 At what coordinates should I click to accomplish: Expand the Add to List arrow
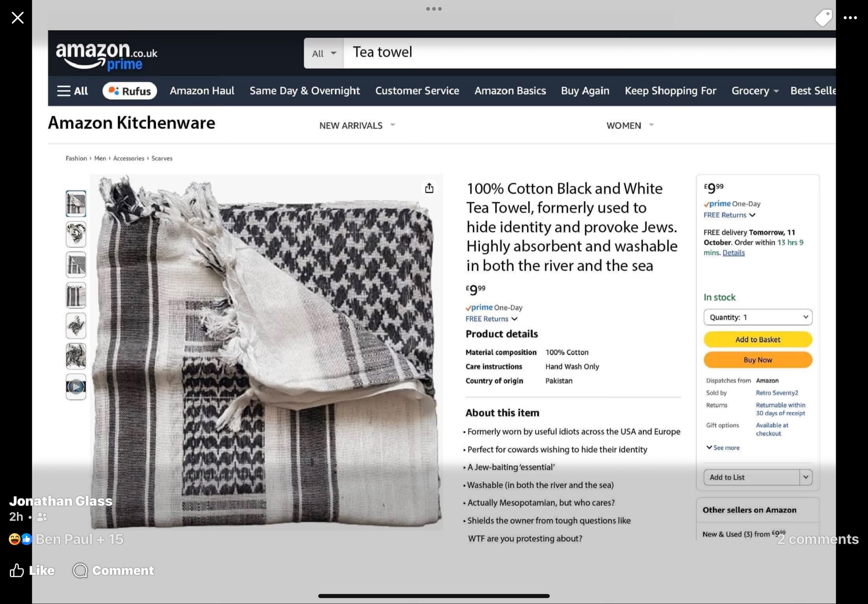[805, 477]
